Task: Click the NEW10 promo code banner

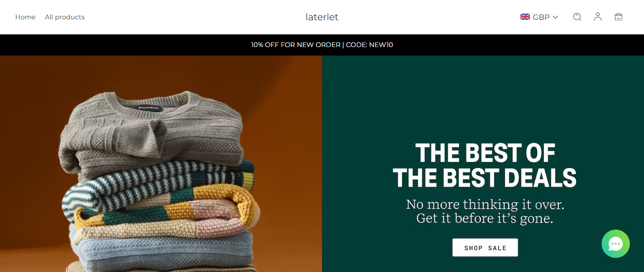Action: coord(322,45)
